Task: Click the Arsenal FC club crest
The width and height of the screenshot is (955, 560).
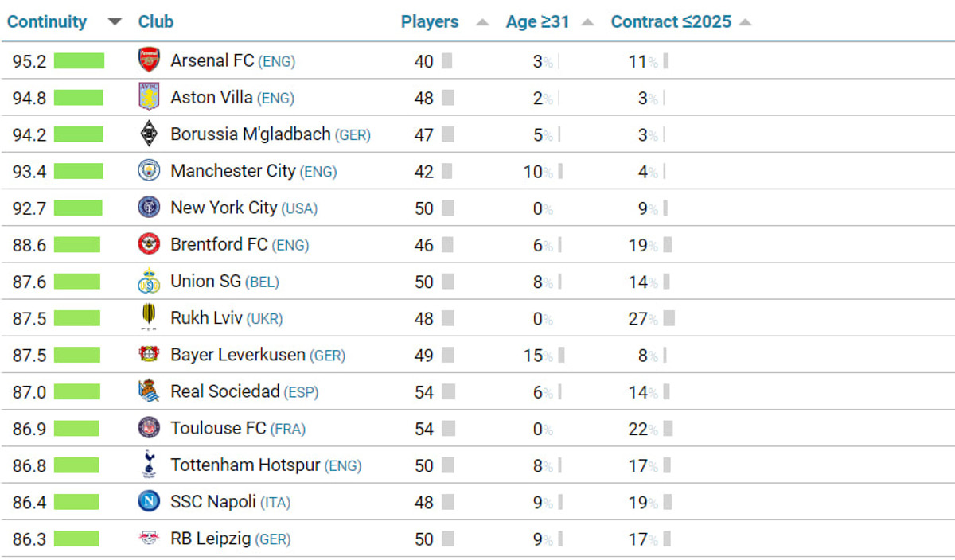Action: point(148,60)
